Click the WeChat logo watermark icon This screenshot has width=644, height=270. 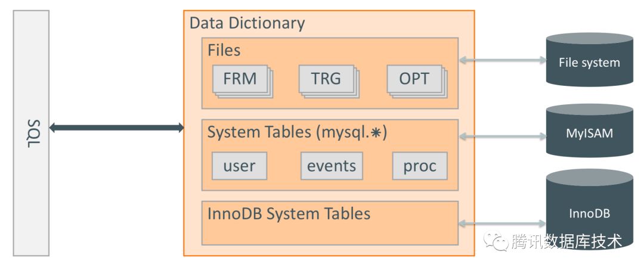coord(496,241)
